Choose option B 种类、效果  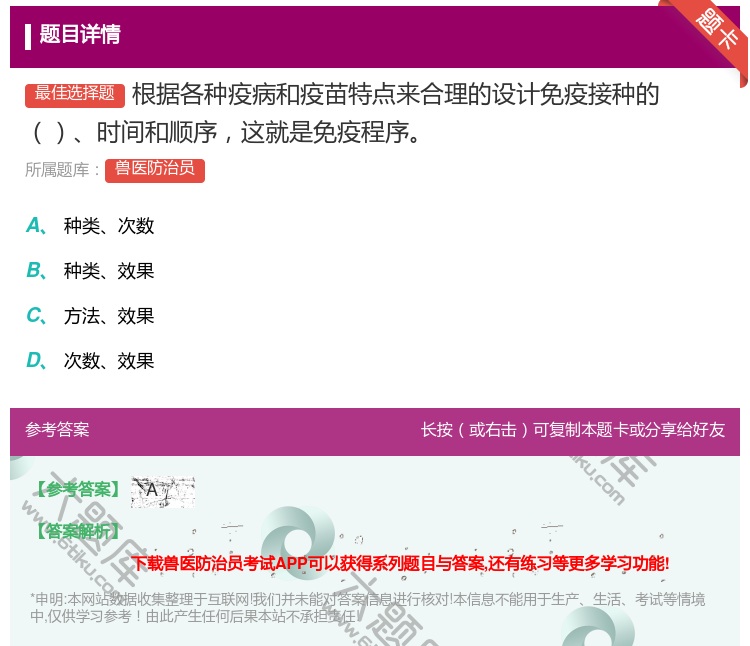click(90, 271)
